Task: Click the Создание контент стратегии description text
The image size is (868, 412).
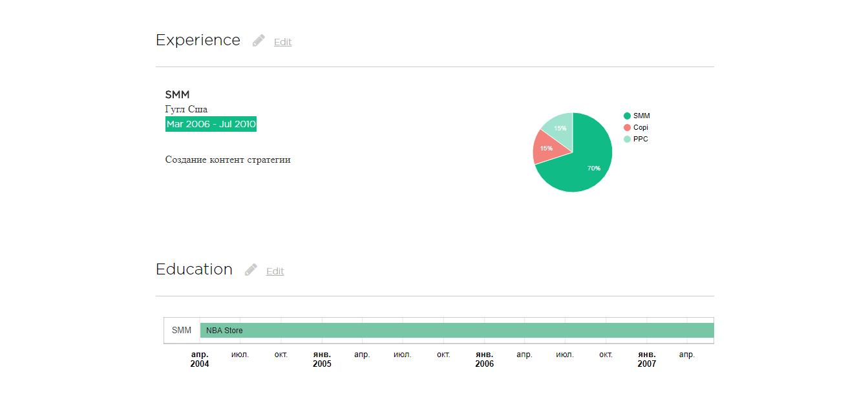Action: tap(228, 160)
